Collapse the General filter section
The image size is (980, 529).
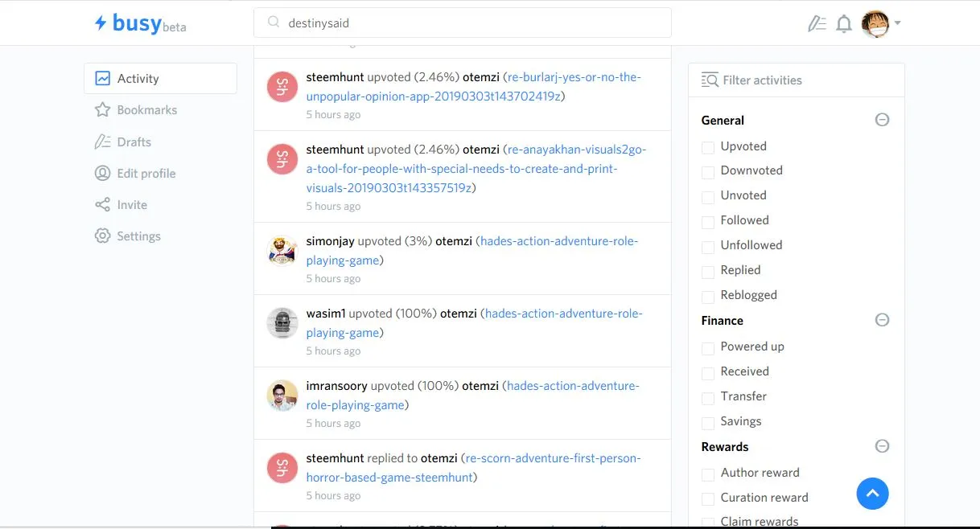(x=882, y=120)
